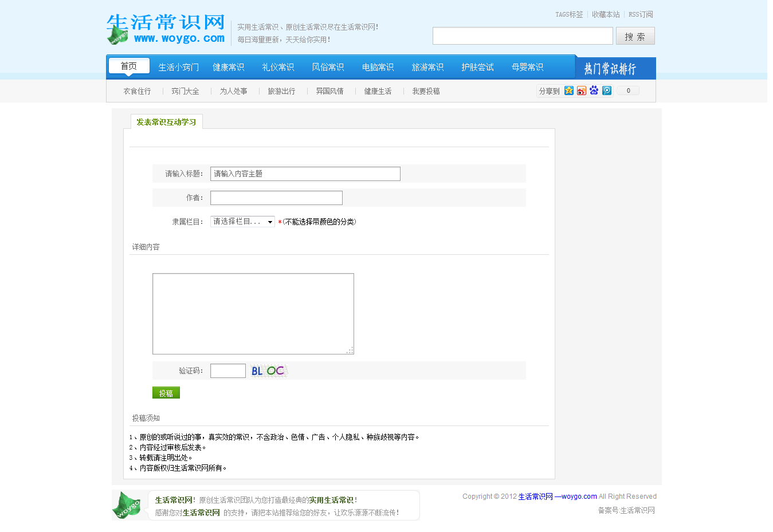Click the TAGS标签 top link
773x532 pixels.
coord(569,14)
